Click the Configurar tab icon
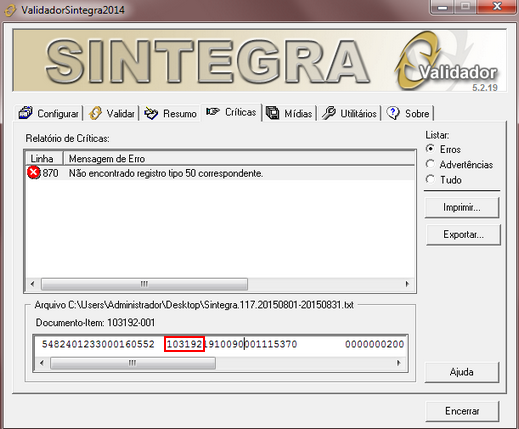Screen dimensions: 519x429 click(26, 113)
